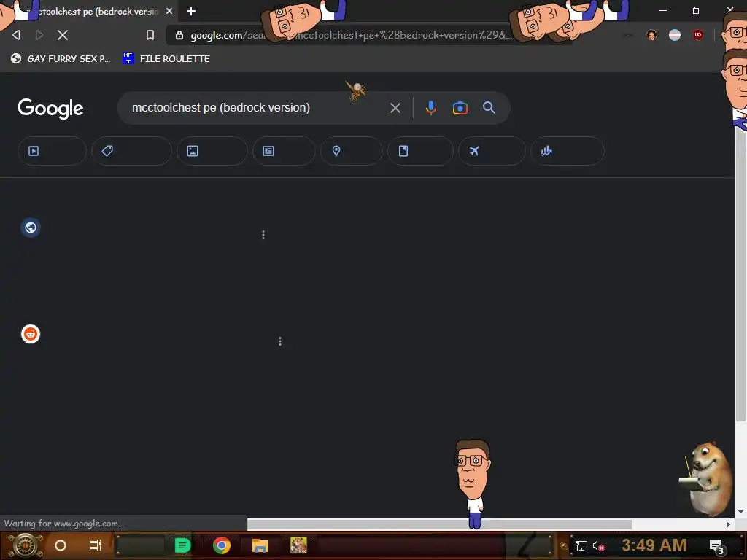
Task: Open the Reddit result's three-dot menu
Action: coord(280,341)
